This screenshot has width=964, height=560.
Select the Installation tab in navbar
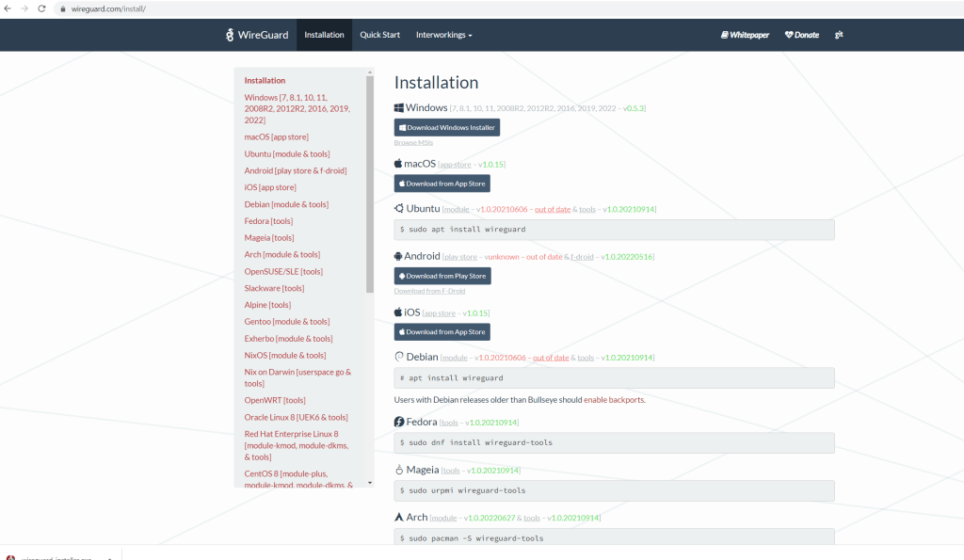tap(324, 35)
